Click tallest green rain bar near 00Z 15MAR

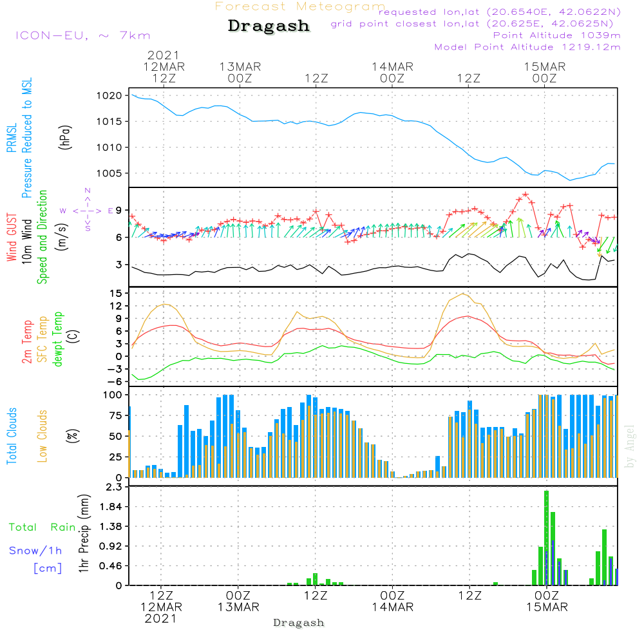pyautogui.click(x=546, y=538)
